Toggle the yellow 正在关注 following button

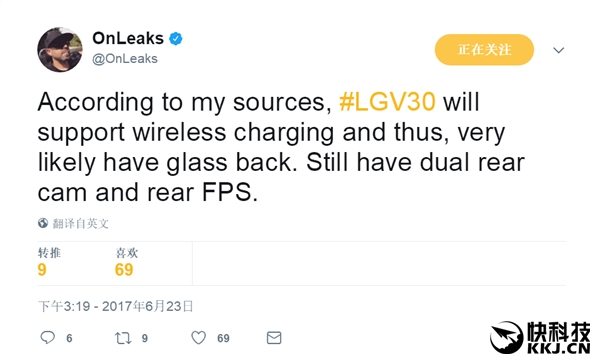tap(484, 50)
